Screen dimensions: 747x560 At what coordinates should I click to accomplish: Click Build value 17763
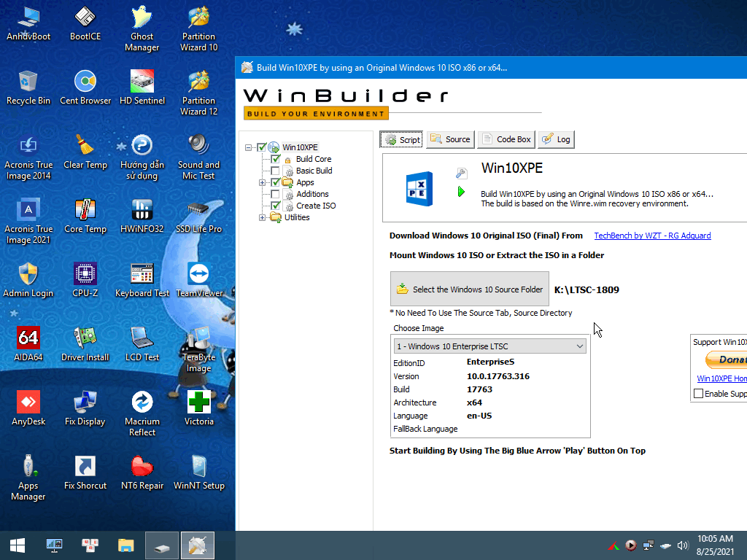pyautogui.click(x=479, y=389)
